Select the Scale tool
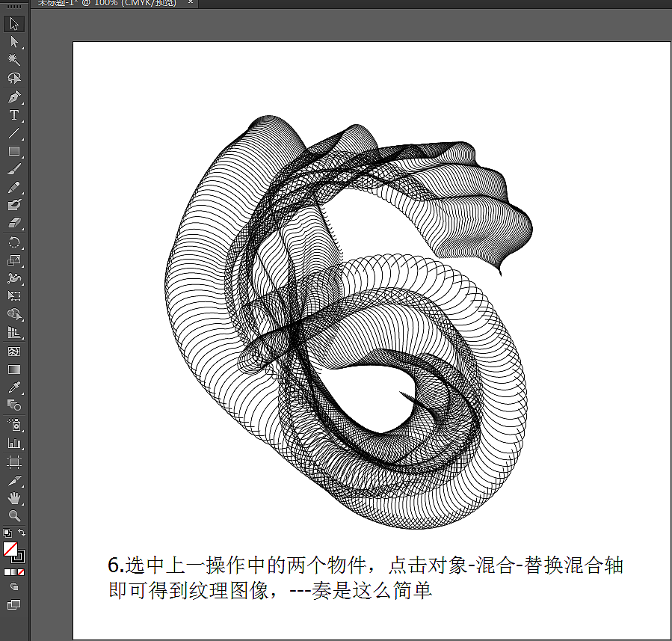The height and width of the screenshot is (641, 672). pos(13,260)
